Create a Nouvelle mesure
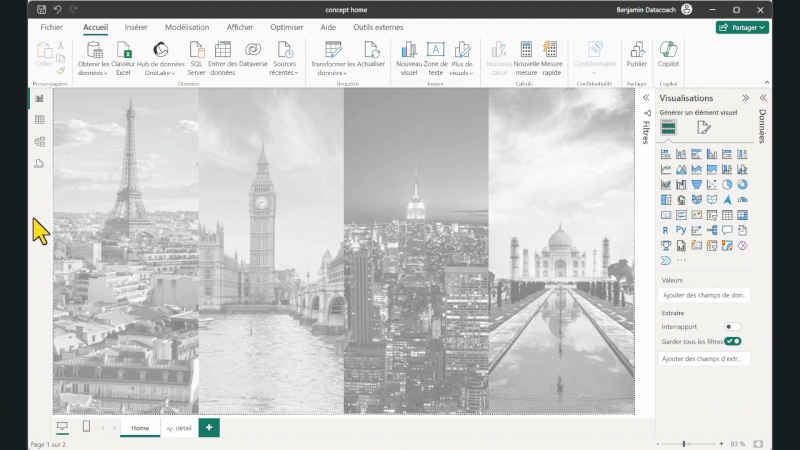 click(x=526, y=59)
